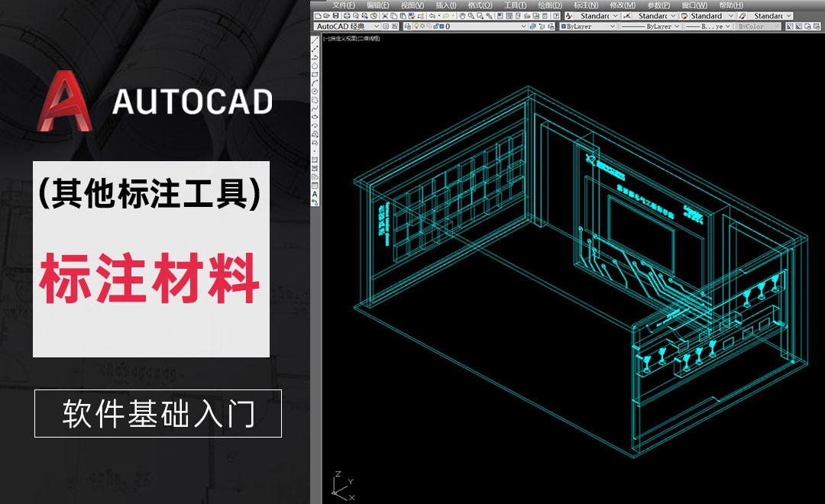Open the 绘图(D) menu
The image size is (825, 504).
click(x=550, y=5)
